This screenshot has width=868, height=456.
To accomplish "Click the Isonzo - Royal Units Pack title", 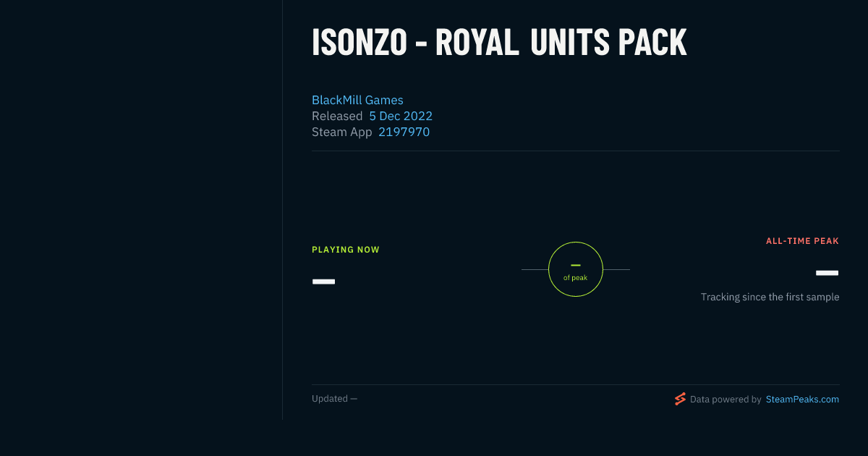I will (499, 43).
